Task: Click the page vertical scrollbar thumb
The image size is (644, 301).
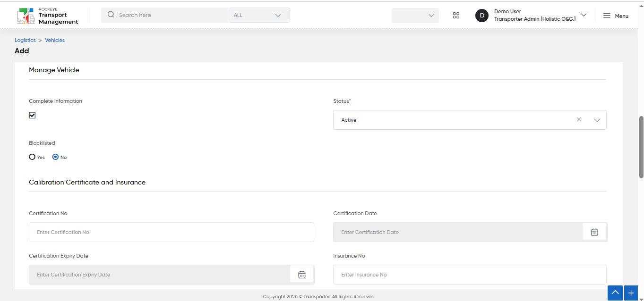Action: pos(641,147)
